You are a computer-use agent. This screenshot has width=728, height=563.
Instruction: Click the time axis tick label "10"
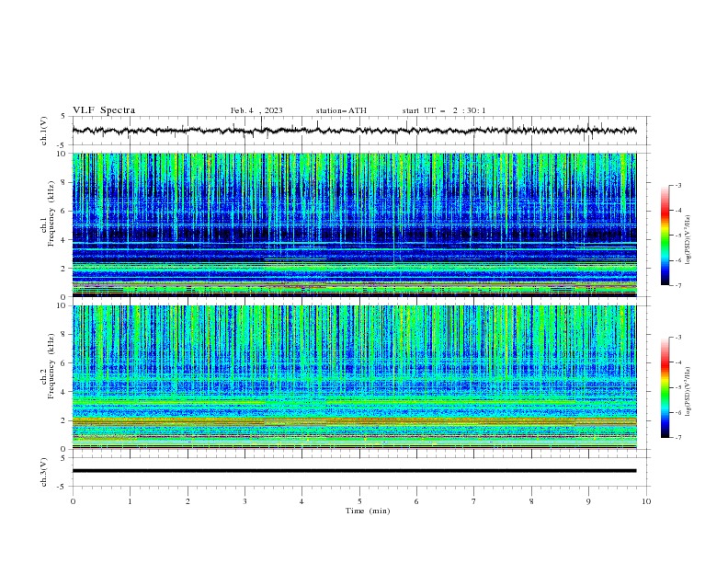[x=646, y=501]
